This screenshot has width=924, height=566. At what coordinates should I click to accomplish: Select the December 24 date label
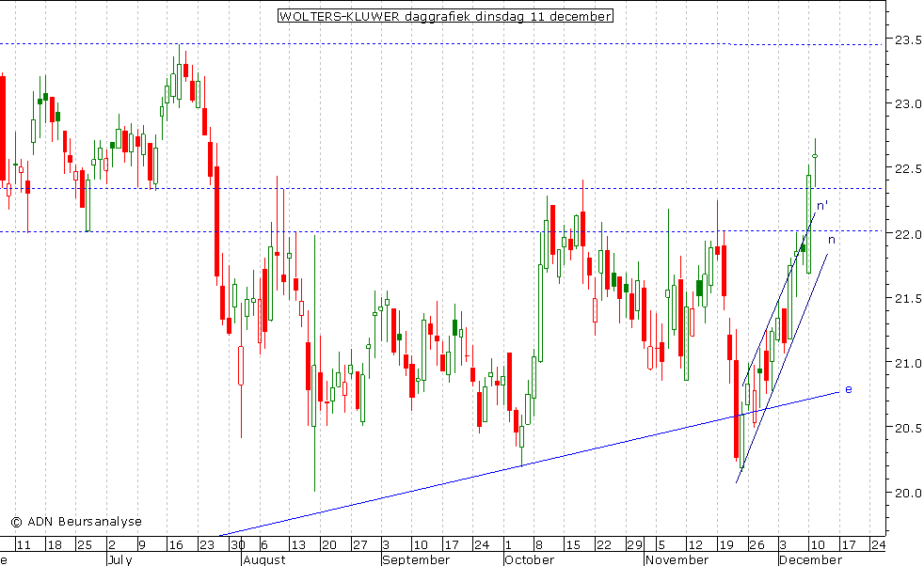point(878,544)
